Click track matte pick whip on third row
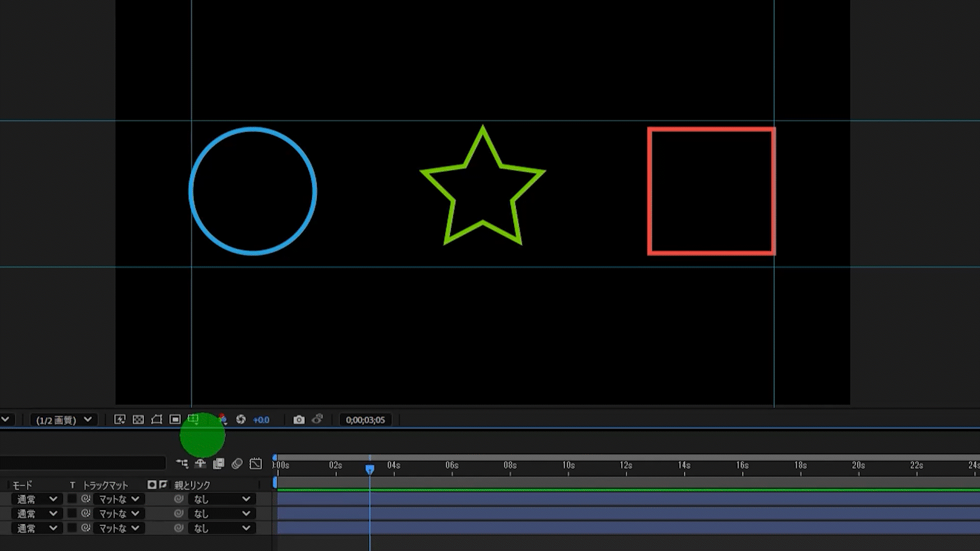Image resolution: width=980 pixels, height=551 pixels. coord(86,528)
